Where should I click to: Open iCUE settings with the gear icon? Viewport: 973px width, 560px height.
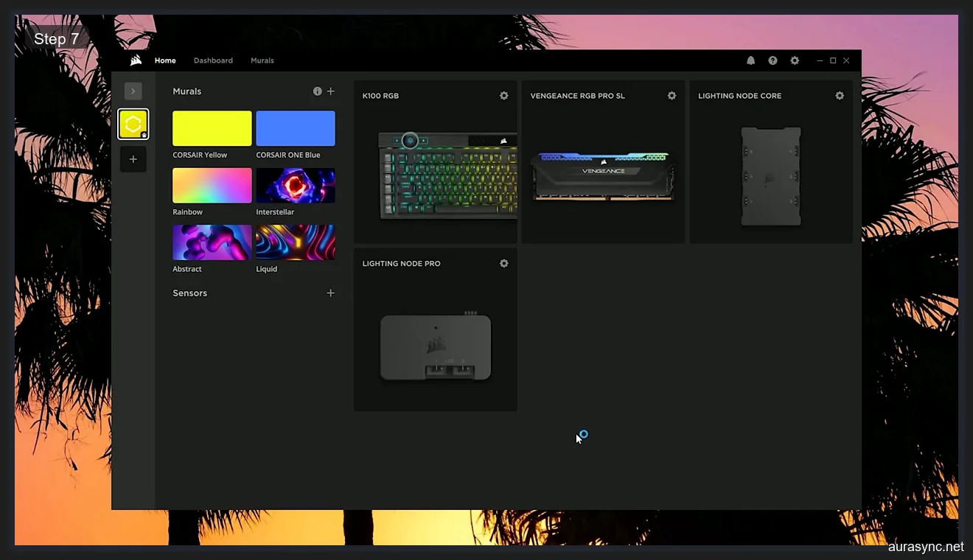[x=795, y=60]
